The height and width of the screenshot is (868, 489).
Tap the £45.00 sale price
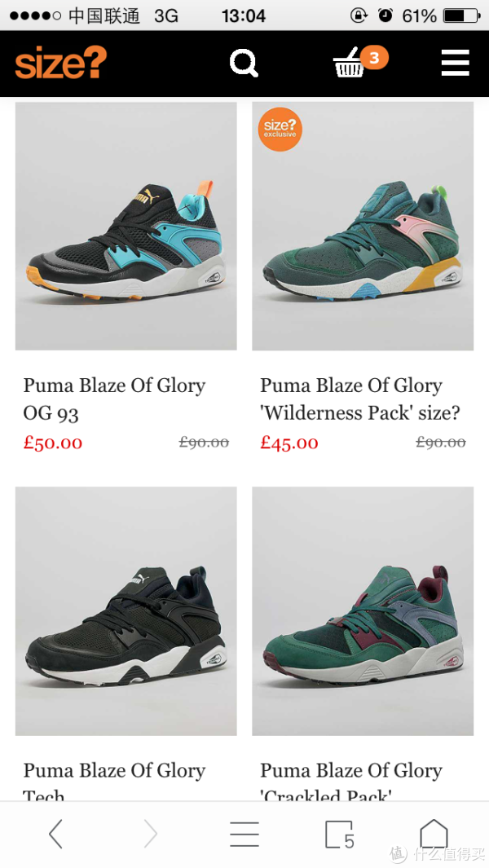(x=289, y=443)
